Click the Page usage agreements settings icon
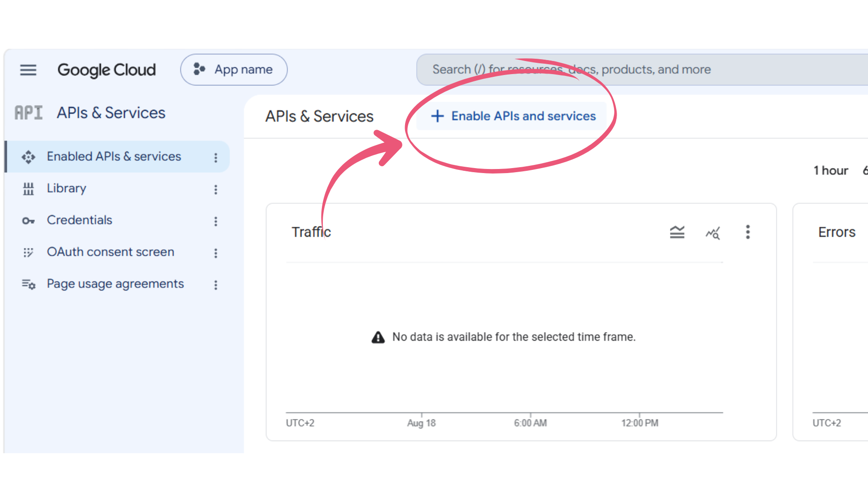This screenshot has width=868, height=488. (x=28, y=284)
